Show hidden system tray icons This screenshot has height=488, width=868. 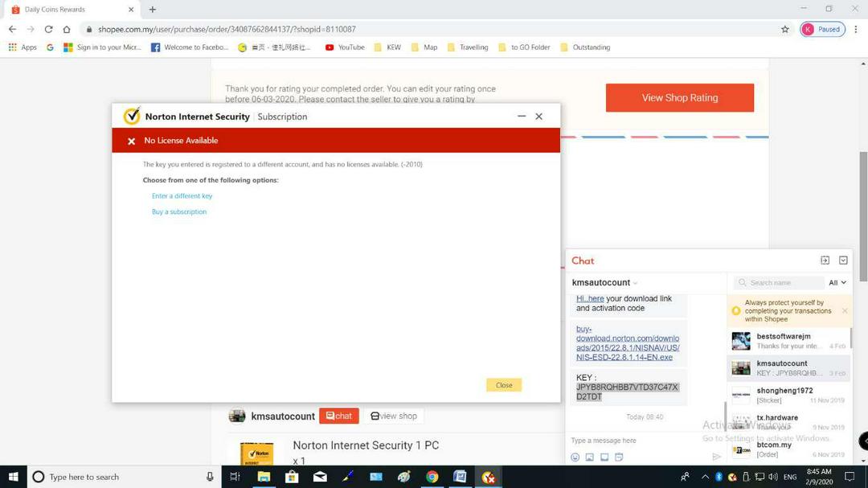(705, 477)
